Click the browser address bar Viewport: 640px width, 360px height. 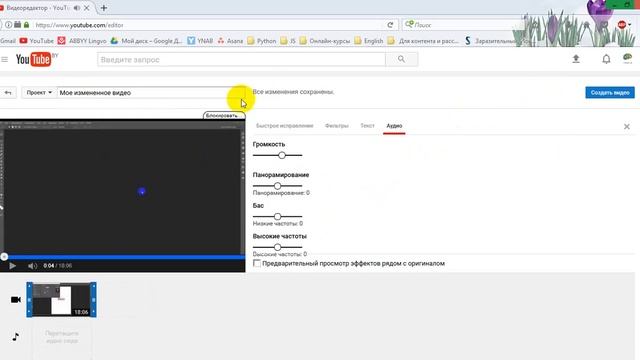[x=208, y=25]
